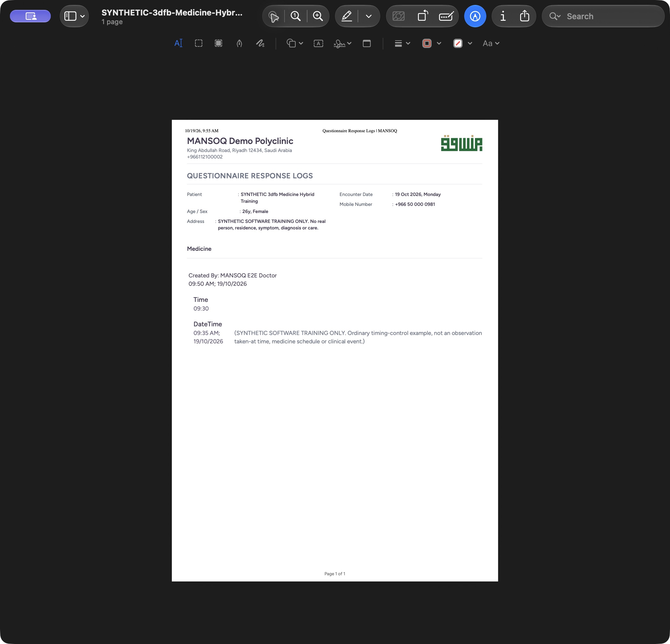This screenshot has height=644, width=670.
Task: Select the Text Selection tool
Action: [178, 43]
